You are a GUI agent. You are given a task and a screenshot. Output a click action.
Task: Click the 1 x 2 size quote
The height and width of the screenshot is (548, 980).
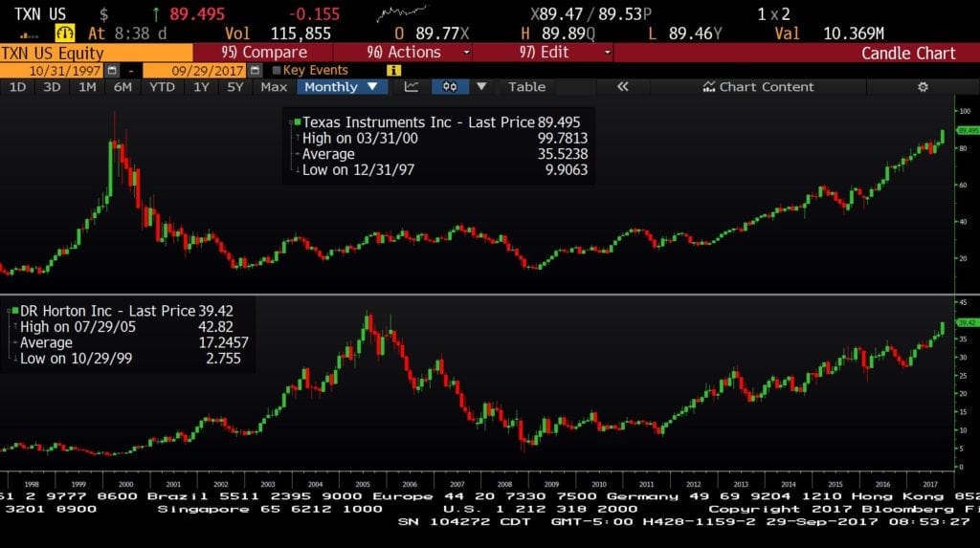773,13
